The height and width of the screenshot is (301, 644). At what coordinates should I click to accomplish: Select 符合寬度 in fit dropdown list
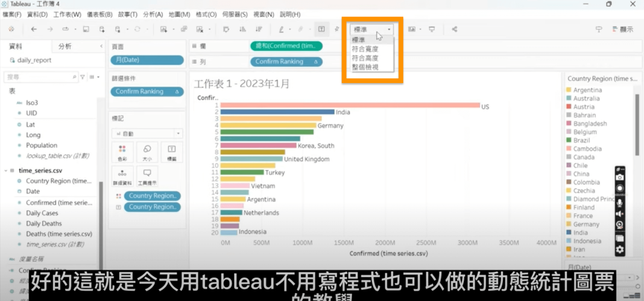click(x=365, y=49)
